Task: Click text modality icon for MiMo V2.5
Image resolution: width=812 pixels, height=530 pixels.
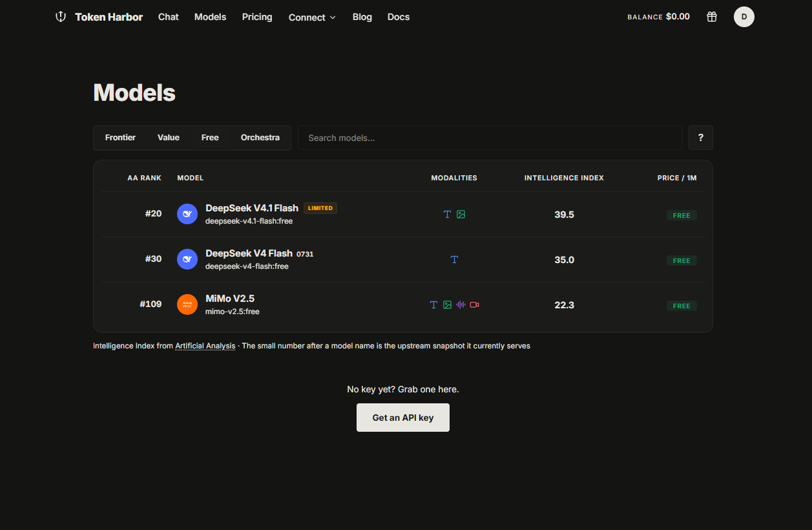Action: [433, 305]
